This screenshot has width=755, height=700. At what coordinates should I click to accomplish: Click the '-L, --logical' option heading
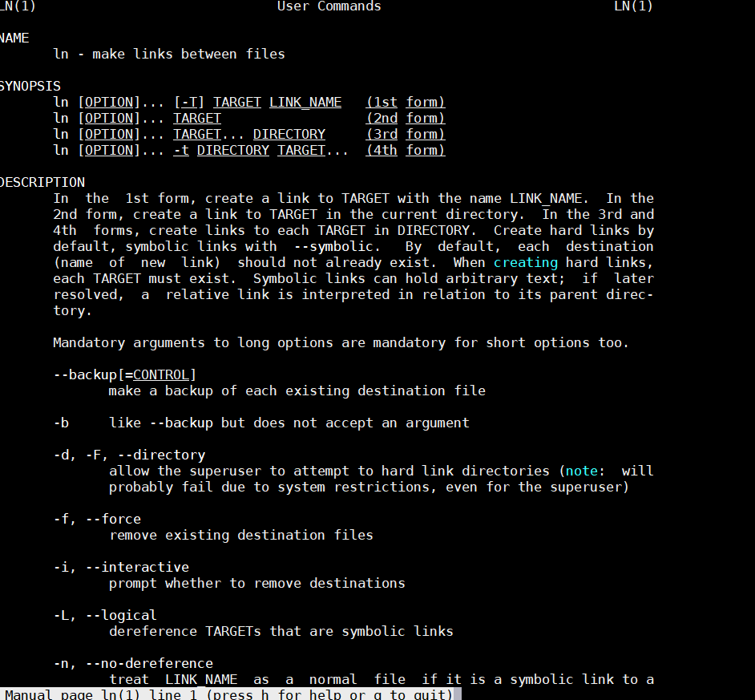point(105,616)
